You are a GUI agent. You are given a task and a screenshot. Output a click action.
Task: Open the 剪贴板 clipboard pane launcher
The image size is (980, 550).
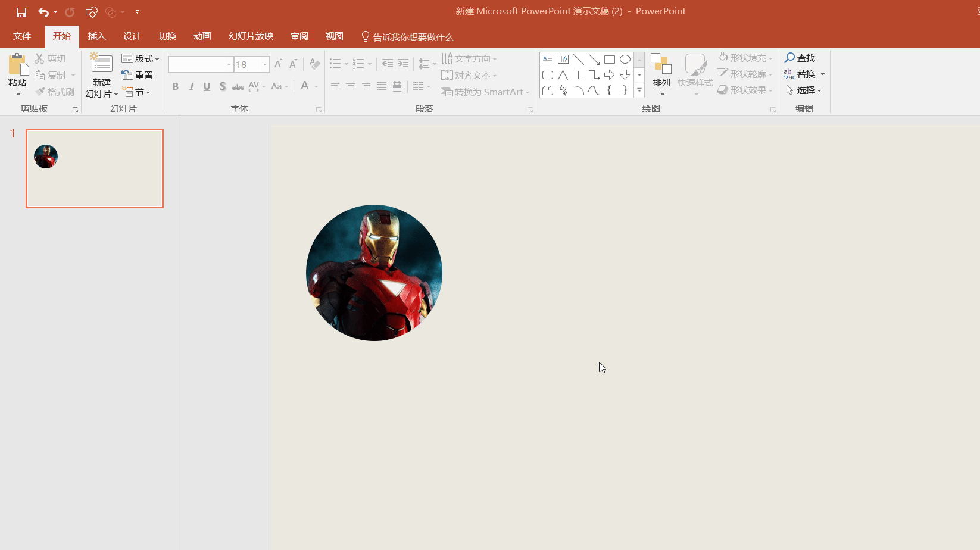[x=75, y=110]
